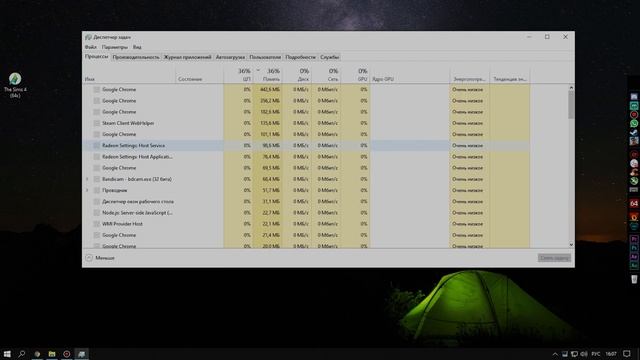This screenshot has height=360, width=640.
Task: Open the Recycle Bin in side dock
Action: pyautogui.click(x=634, y=279)
